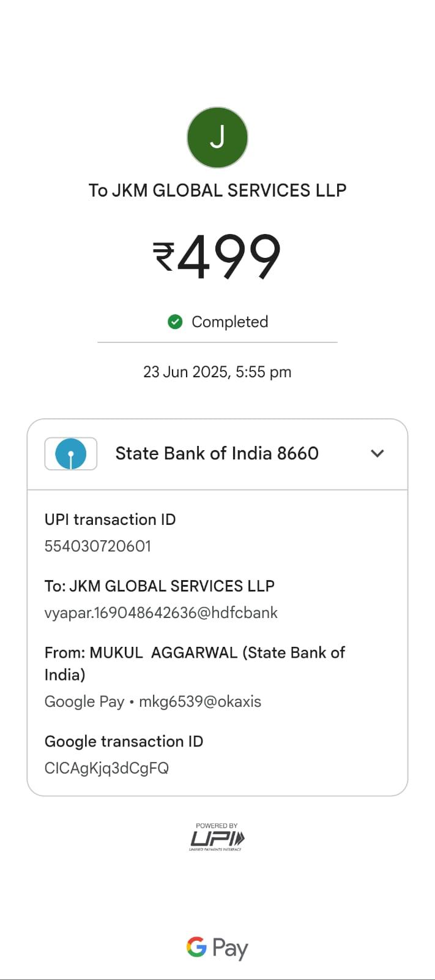
Task: Tap the 23 Jun 2025 timestamp
Action: pyautogui.click(x=217, y=372)
